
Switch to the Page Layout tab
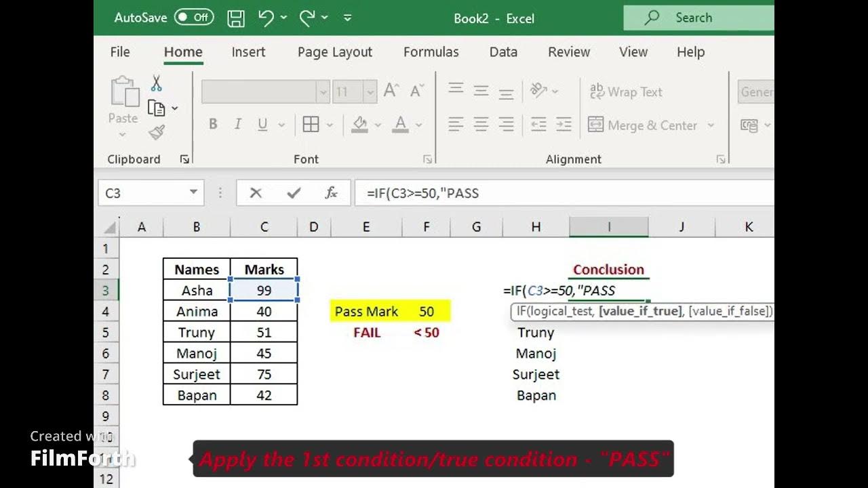tap(335, 52)
